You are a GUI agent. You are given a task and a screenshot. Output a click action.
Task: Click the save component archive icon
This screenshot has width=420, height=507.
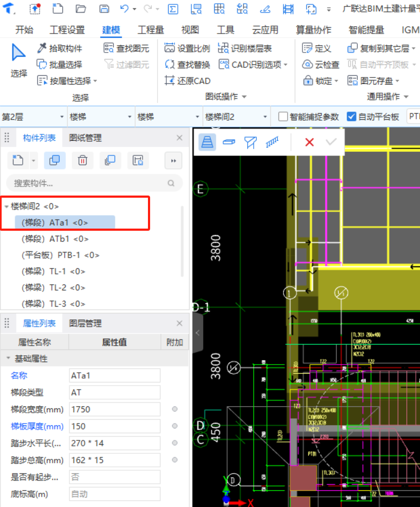[x=138, y=160]
